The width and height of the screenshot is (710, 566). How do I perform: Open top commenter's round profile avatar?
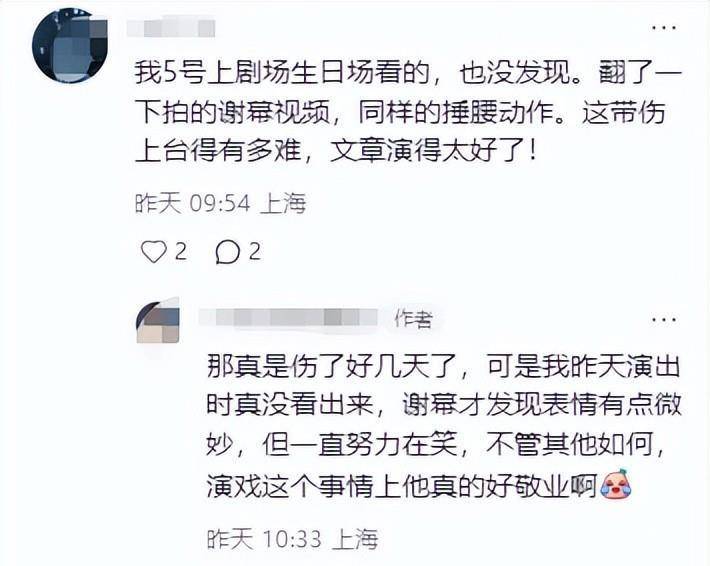point(70,46)
